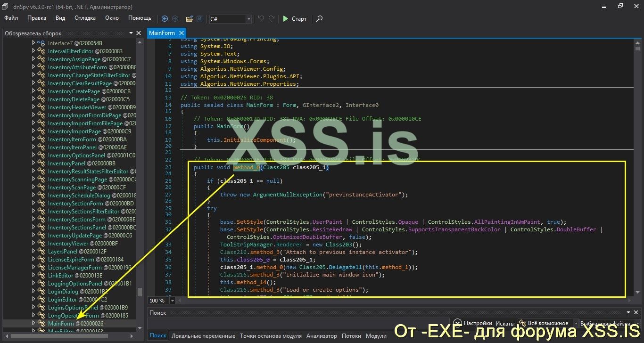
Task: Open the Помощь menu
Action: pos(140,18)
